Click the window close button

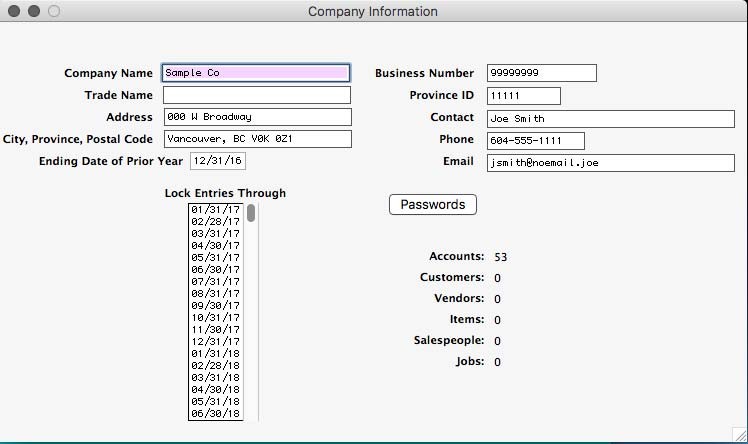(x=14, y=11)
